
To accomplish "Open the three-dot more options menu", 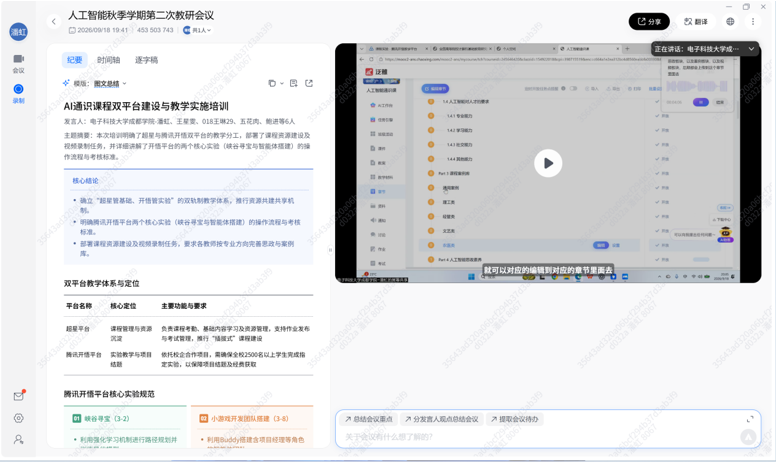I will point(753,21).
